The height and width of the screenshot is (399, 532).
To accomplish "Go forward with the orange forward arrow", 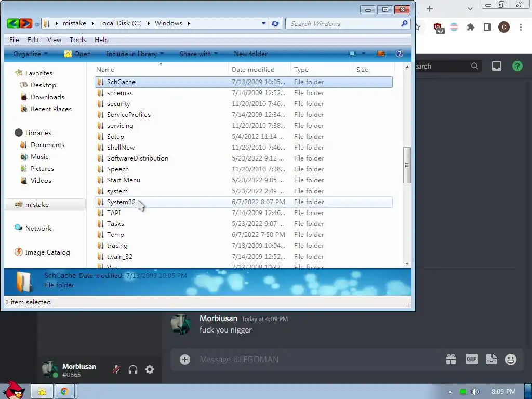I will (26, 23).
